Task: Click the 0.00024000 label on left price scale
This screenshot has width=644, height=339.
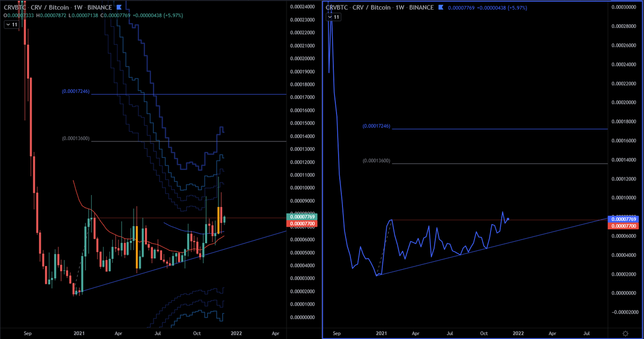Action: 303,7
